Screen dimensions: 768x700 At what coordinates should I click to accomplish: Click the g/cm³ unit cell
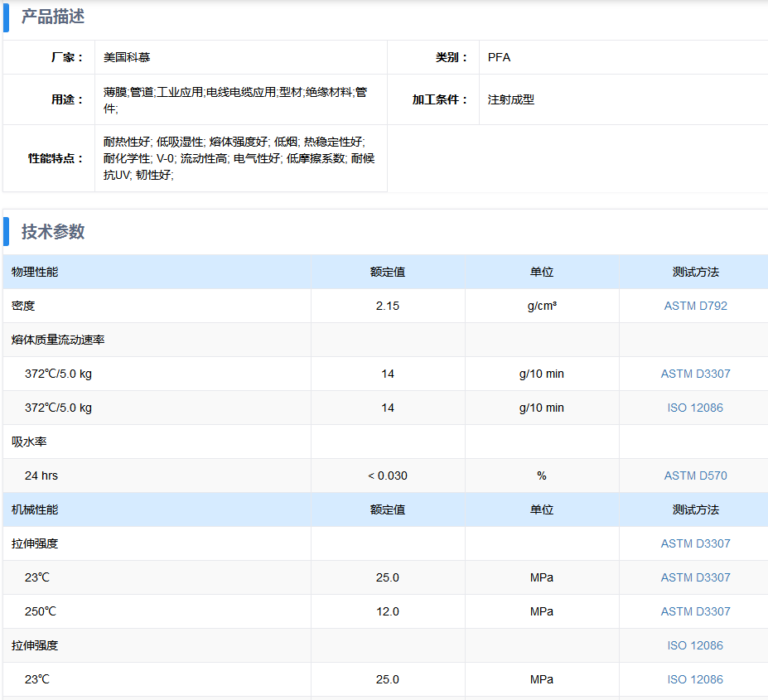pyautogui.click(x=542, y=306)
